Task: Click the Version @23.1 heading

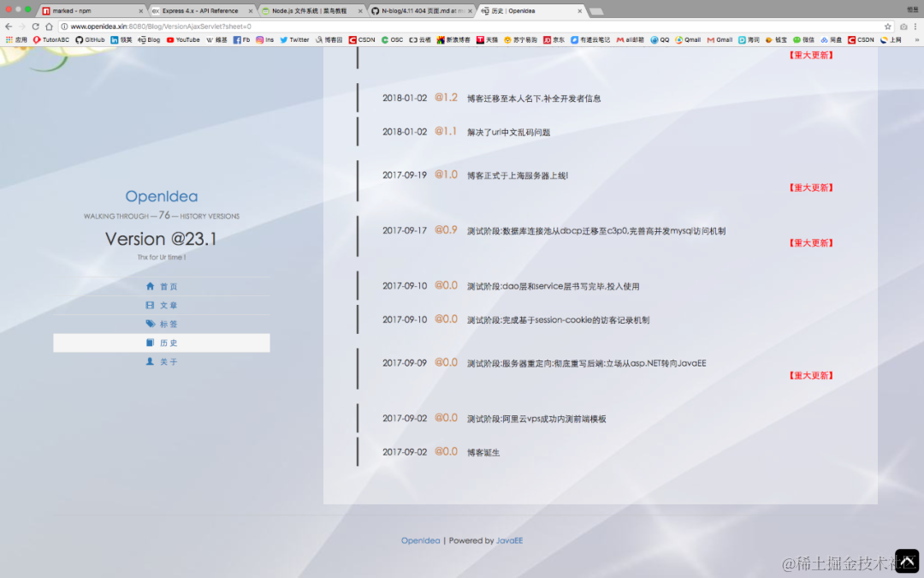Action: click(162, 239)
